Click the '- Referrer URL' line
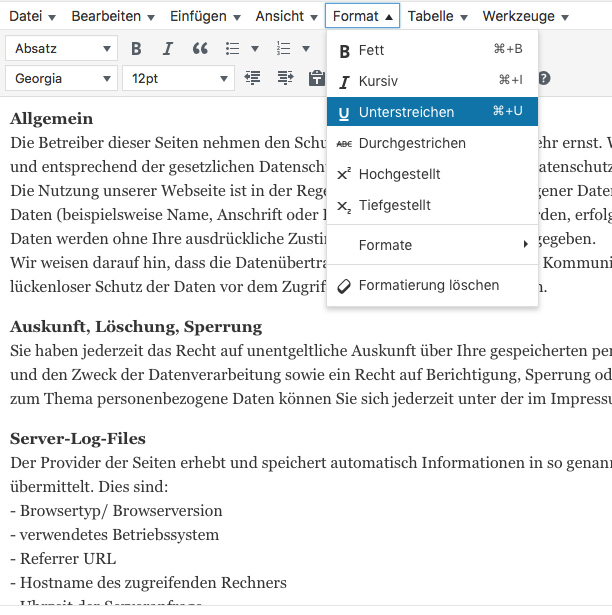 (x=63, y=559)
